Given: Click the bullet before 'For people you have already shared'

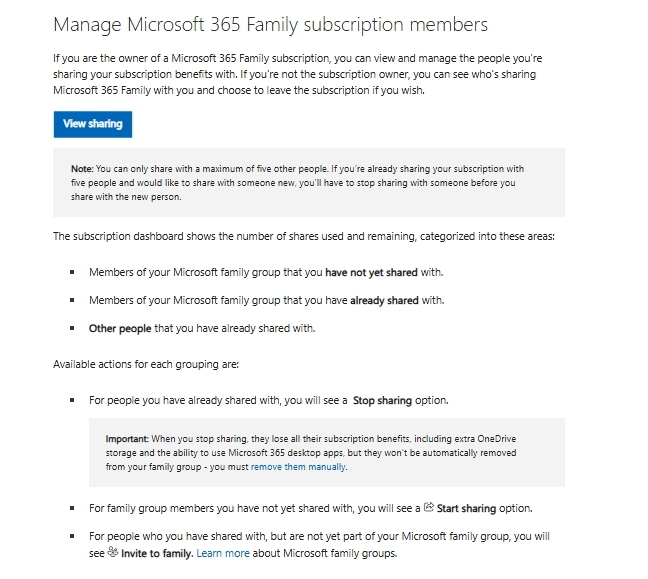Looking at the screenshot, I should (x=72, y=400).
